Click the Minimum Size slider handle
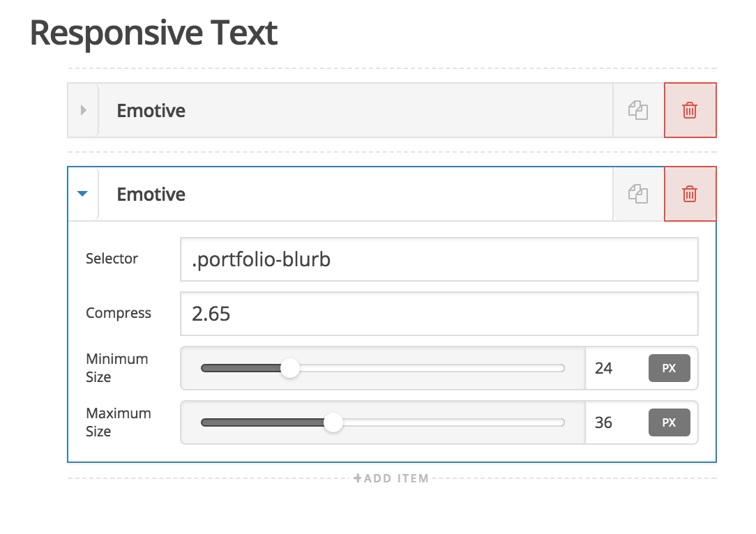The width and height of the screenshot is (756, 534). (x=290, y=368)
